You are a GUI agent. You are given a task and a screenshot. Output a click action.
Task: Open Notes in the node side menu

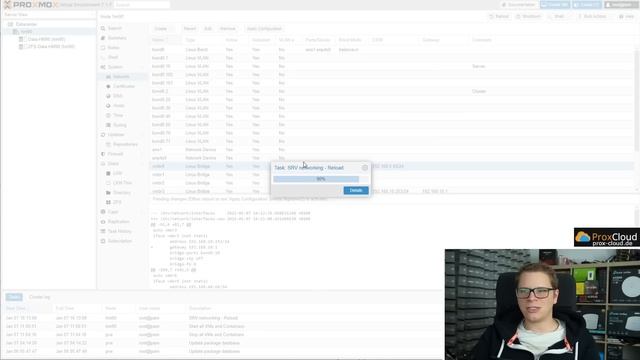113,48
